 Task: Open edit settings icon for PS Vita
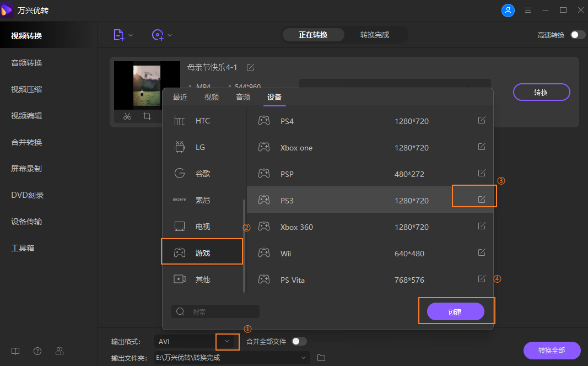tap(482, 279)
